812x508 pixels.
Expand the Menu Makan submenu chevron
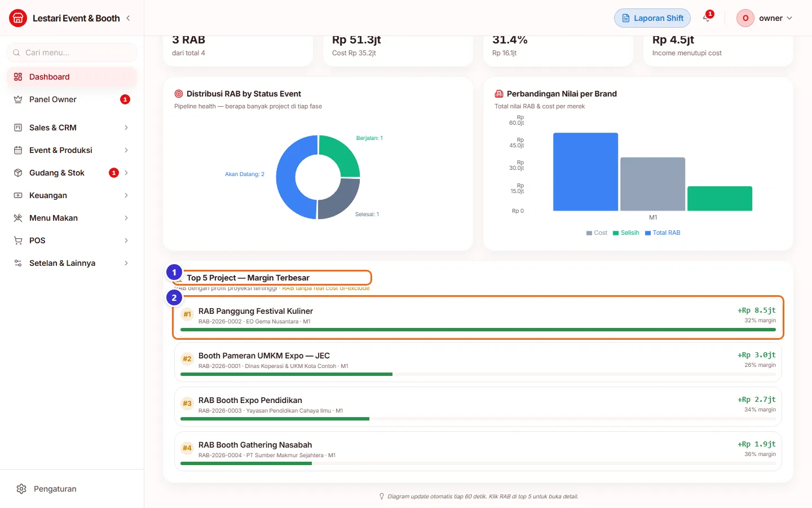click(x=126, y=218)
